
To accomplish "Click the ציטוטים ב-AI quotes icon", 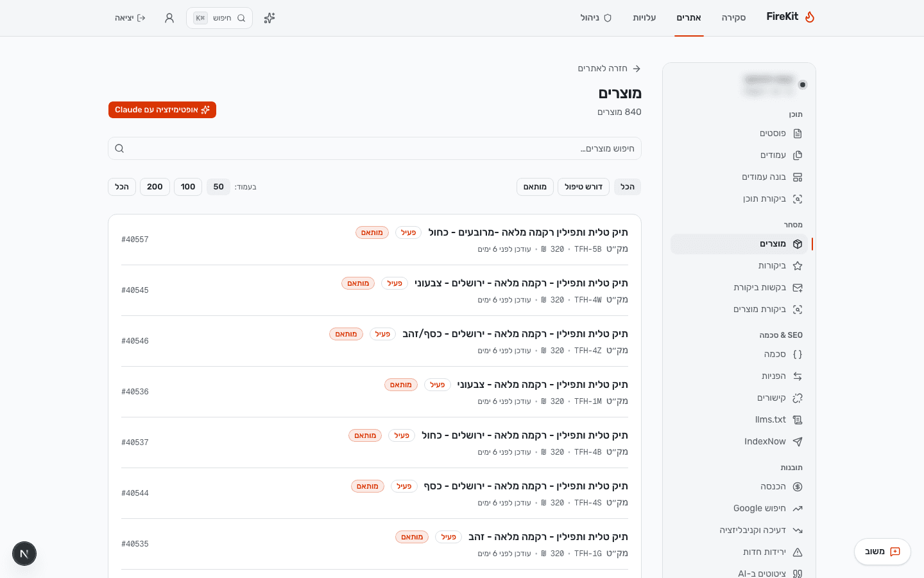I will pyautogui.click(x=798, y=573).
